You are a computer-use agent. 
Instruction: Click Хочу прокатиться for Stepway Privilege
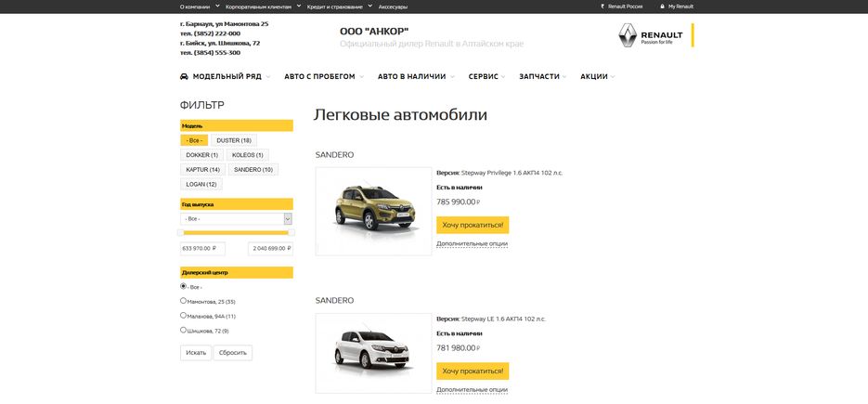pos(473,225)
